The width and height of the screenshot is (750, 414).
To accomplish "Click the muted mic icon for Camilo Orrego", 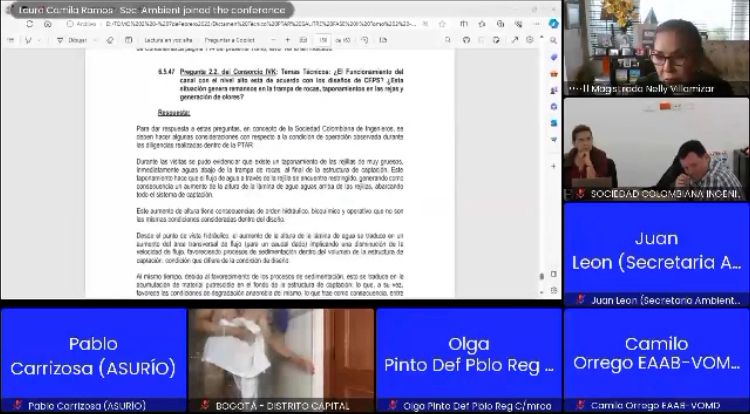I will pos(581,405).
